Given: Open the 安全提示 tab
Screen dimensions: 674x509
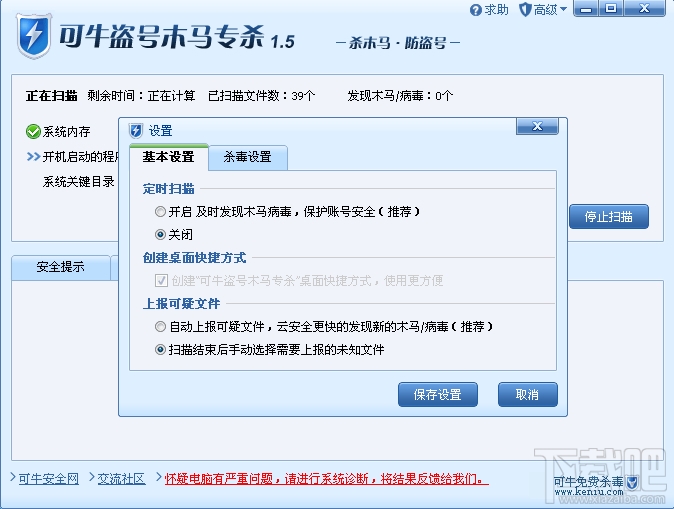Looking at the screenshot, I should point(60,267).
